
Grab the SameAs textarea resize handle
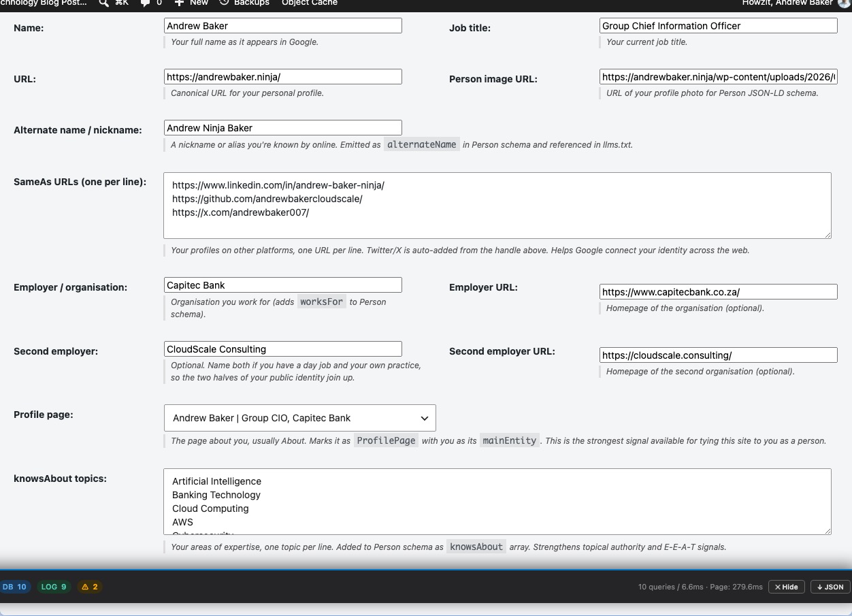point(827,234)
